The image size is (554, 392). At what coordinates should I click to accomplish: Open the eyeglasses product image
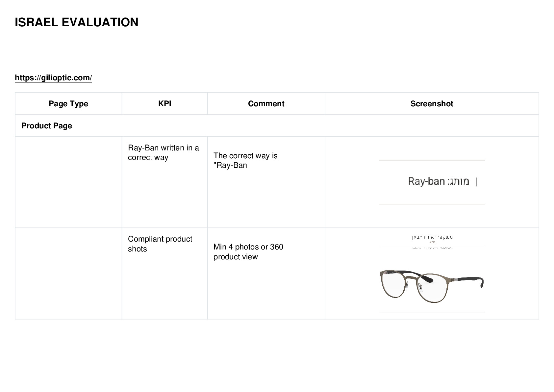pos(432,274)
